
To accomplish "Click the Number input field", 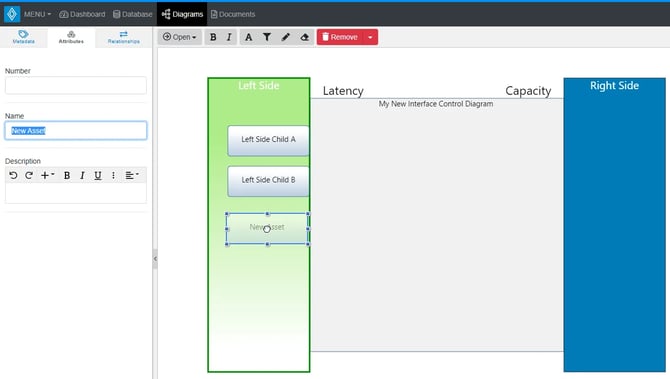I will (x=76, y=85).
